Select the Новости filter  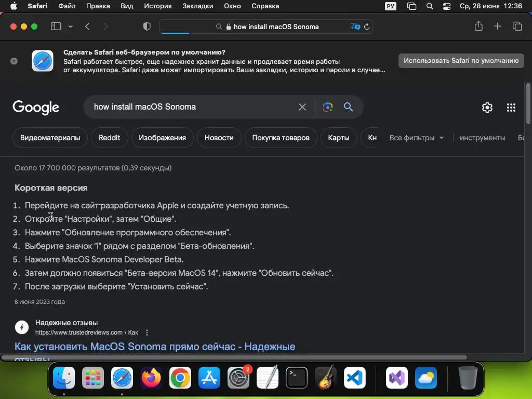click(x=219, y=138)
